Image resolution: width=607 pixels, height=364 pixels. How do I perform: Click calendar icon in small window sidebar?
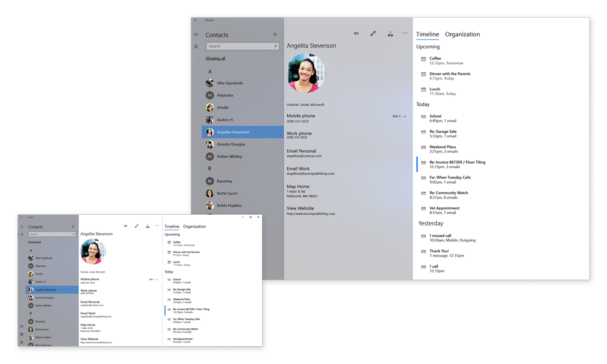(x=22, y=334)
